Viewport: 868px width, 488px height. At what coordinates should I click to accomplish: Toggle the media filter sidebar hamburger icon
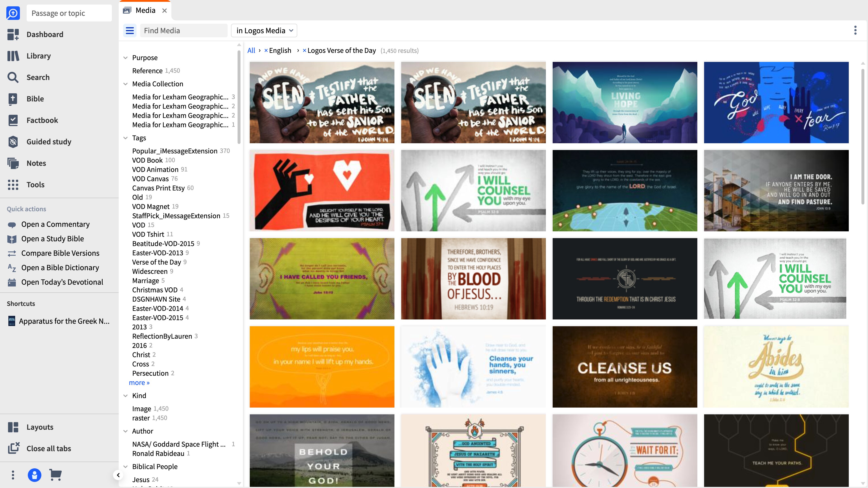(x=130, y=31)
